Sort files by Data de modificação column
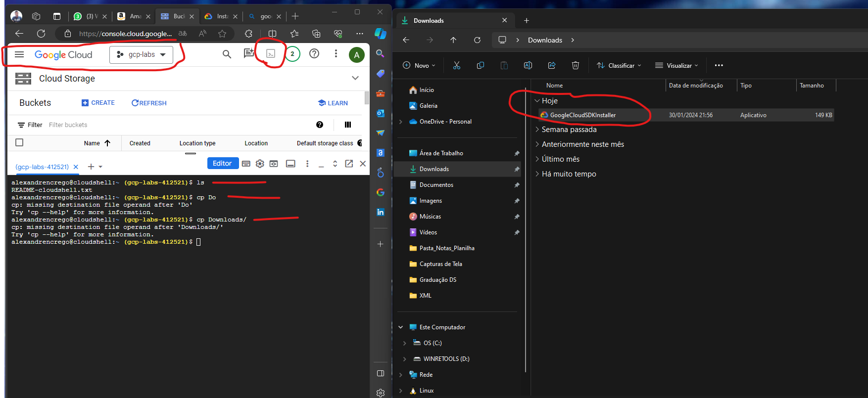Image resolution: width=868 pixels, height=398 pixels. (x=696, y=86)
